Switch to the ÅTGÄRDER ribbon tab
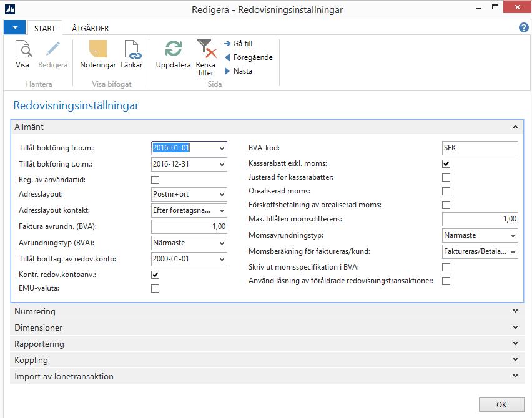 click(x=91, y=28)
